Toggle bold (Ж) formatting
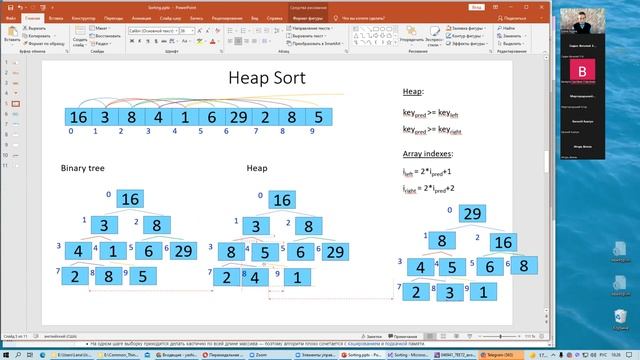640x360 pixels. (131, 41)
